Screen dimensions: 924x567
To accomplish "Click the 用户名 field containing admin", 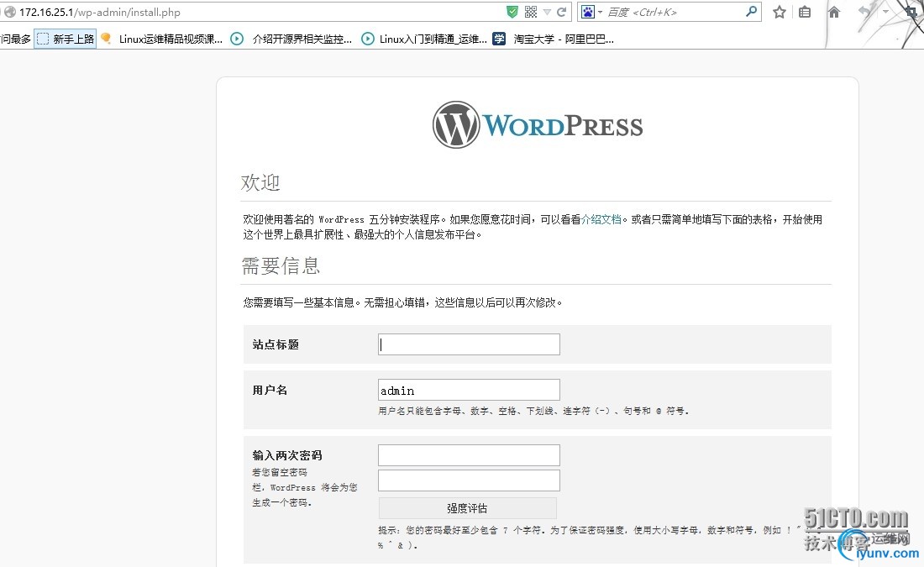I will coord(469,391).
